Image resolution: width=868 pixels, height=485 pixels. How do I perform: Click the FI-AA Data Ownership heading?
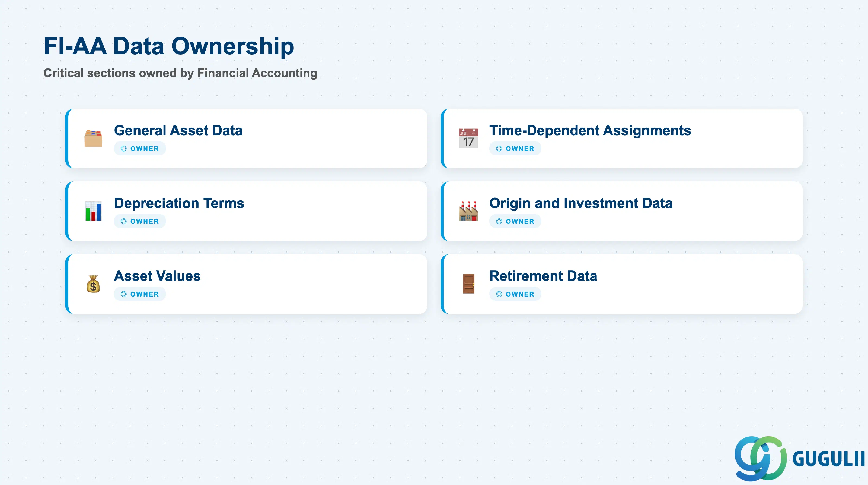tap(169, 46)
